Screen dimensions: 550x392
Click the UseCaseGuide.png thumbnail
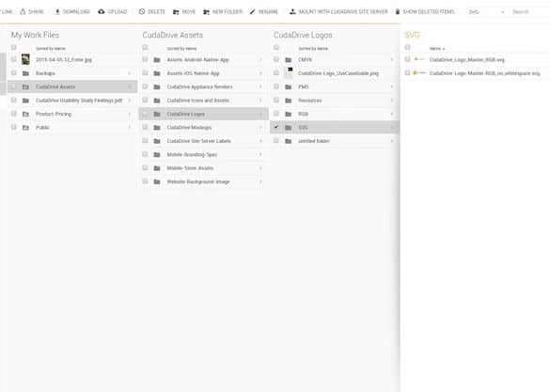289,73
